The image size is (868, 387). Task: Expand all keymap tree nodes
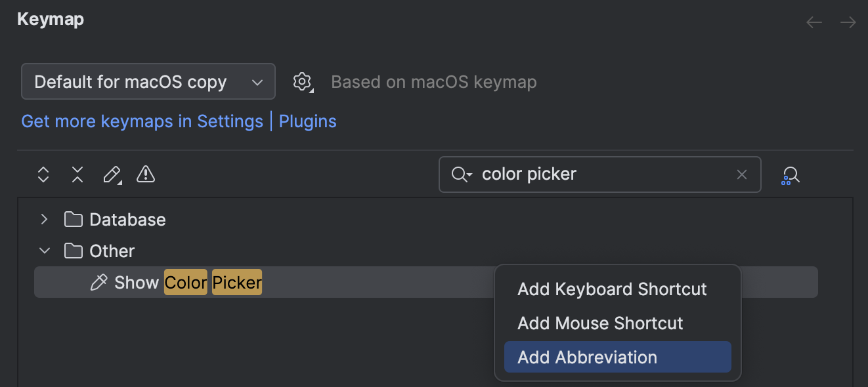point(43,174)
